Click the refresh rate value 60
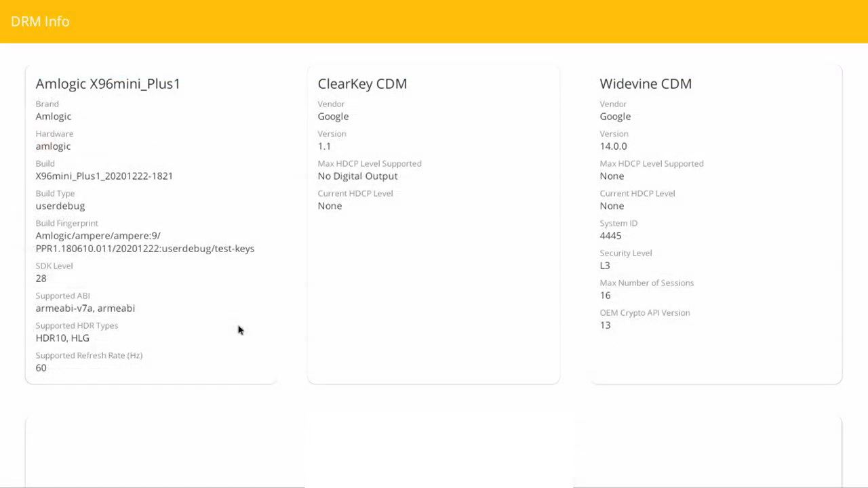Screen dimensions: 868x488 click(x=41, y=368)
